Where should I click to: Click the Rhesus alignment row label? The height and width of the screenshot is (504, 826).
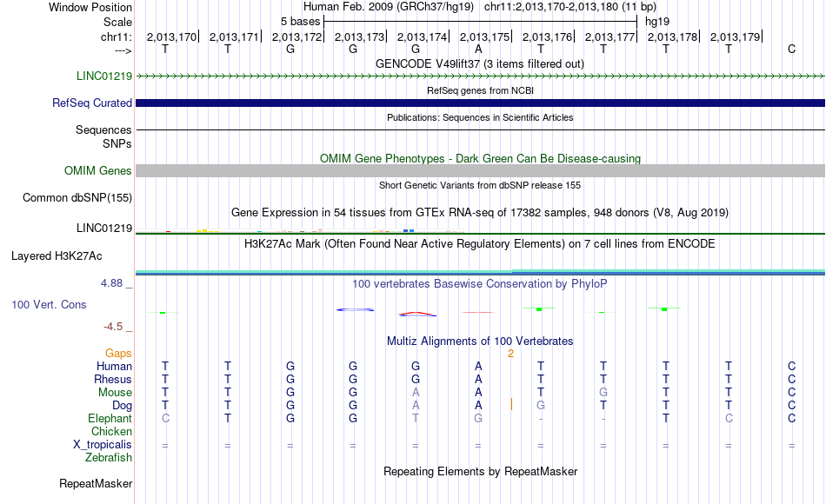coord(113,379)
